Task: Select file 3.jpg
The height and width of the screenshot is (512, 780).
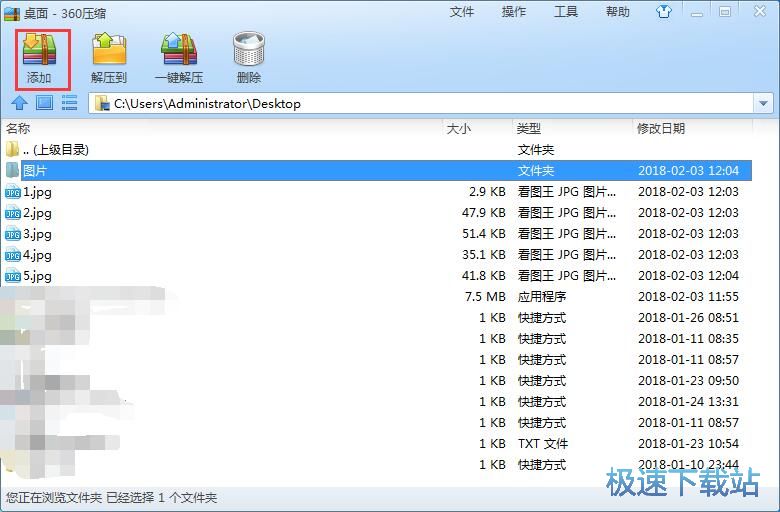Action: coord(37,234)
